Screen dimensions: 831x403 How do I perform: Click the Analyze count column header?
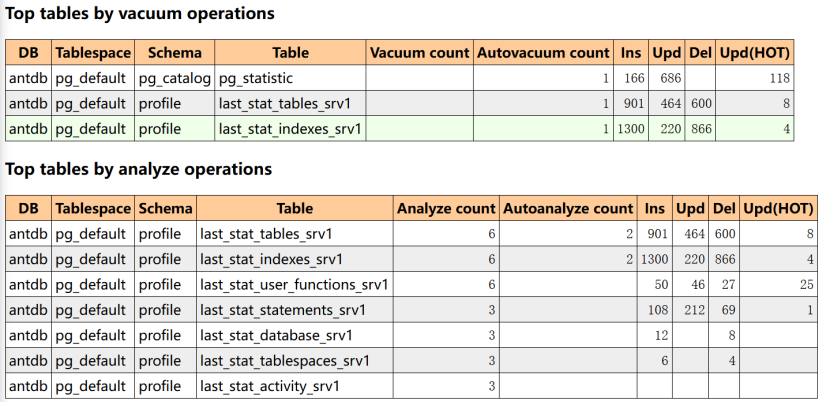(446, 209)
